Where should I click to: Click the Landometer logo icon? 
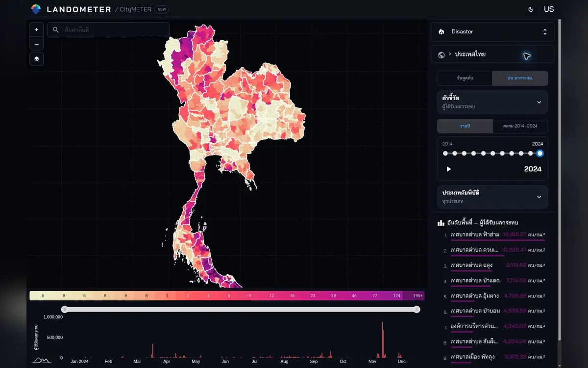(36, 9)
